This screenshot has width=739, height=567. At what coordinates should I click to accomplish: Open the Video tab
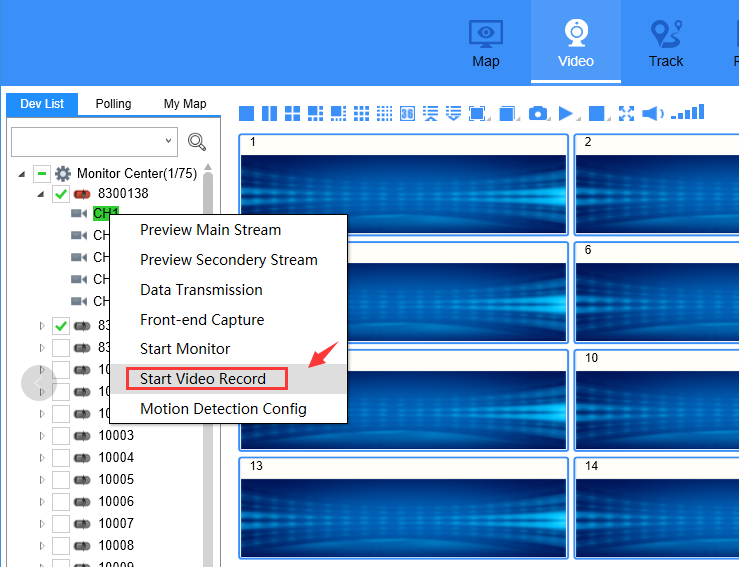[x=576, y=44]
